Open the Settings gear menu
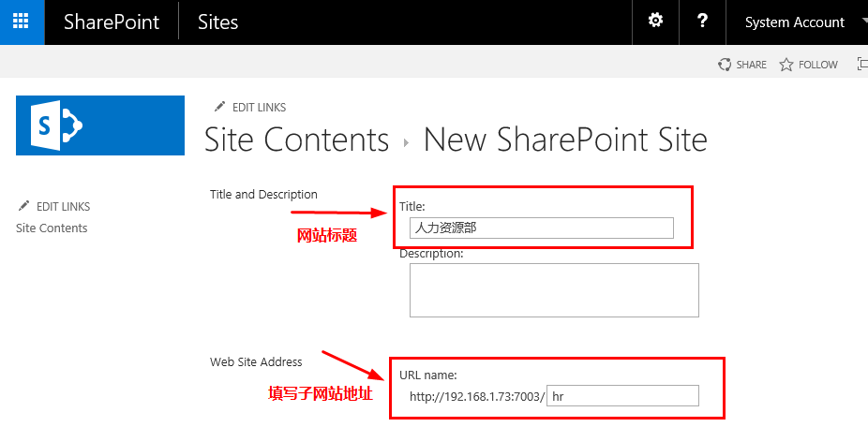The height and width of the screenshot is (427, 868). click(655, 22)
